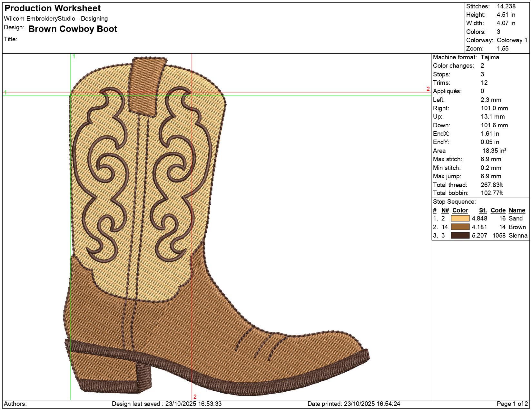Click the Width value 4.07 in
The image size is (532, 411).
(x=506, y=23)
